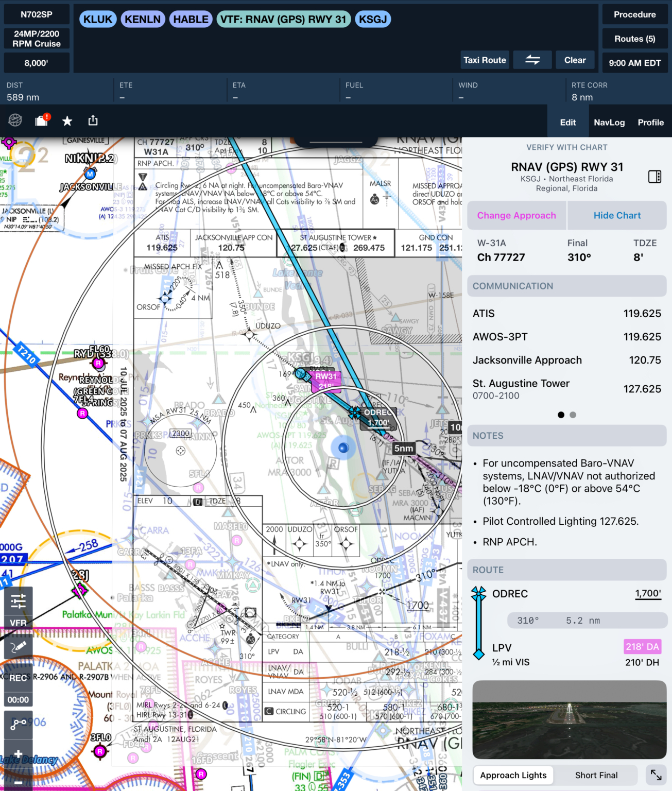The height and width of the screenshot is (791, 672).
Task: Start track logging with the REC icon
Action: [18, 678]
